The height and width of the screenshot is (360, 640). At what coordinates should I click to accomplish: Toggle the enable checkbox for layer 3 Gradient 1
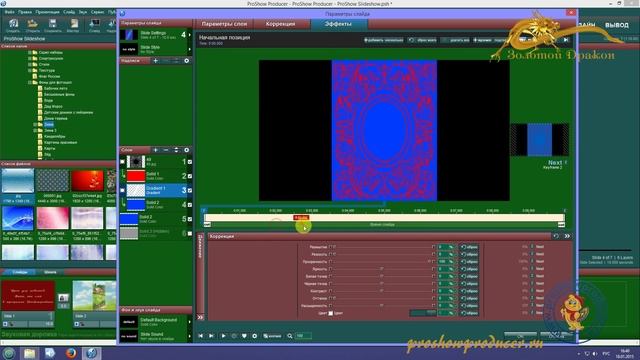(190, 191)
